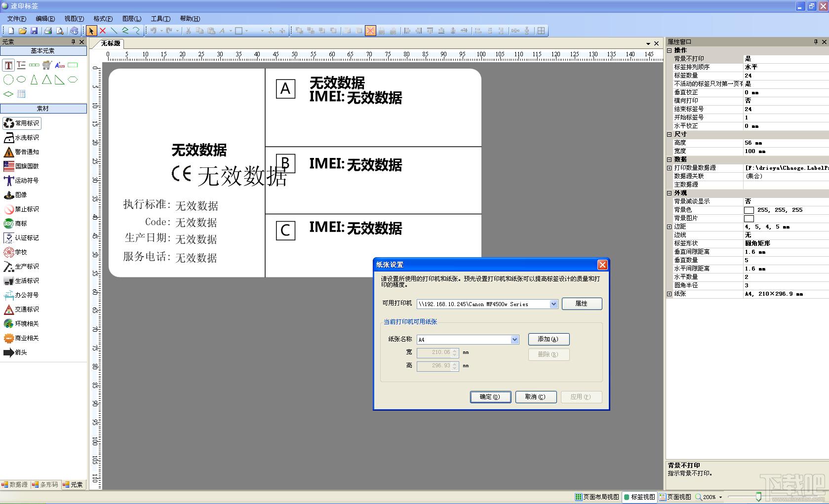Click the save file toolbar icon
Viewport: 829px width, 504px height.
pos(34,31)
